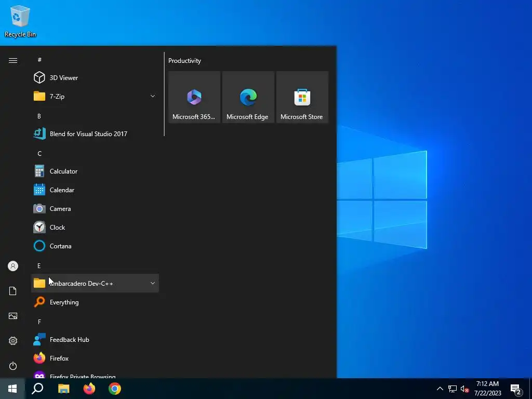Open Feedback Hub
Viewport: 532px width, 399px height.
click(95, 340)
